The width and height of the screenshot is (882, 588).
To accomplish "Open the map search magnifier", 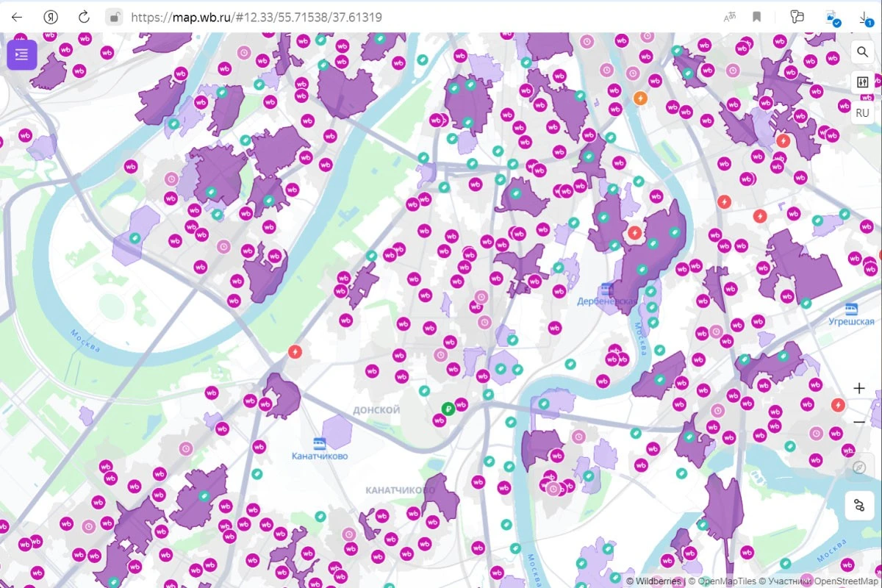I will (x=862, y=52).
